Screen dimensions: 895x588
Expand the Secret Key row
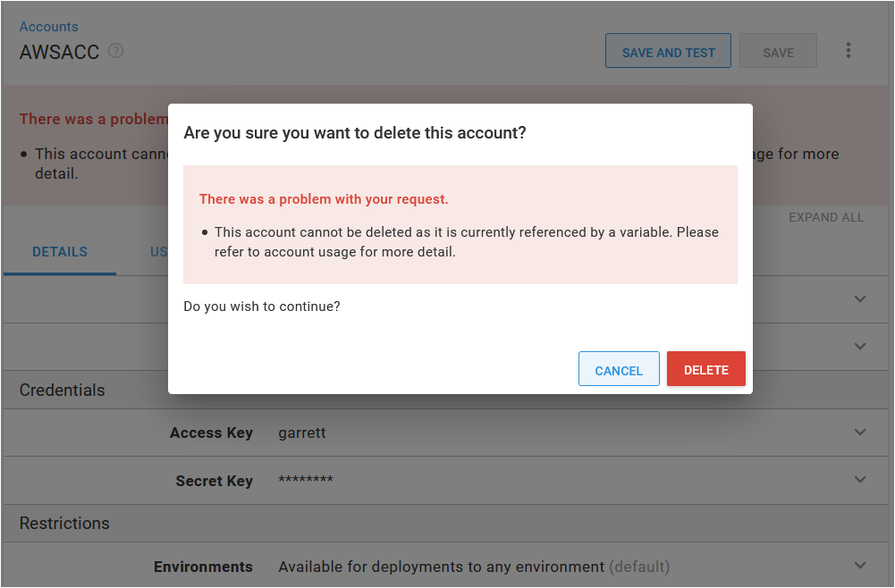[x=859, y=480]
